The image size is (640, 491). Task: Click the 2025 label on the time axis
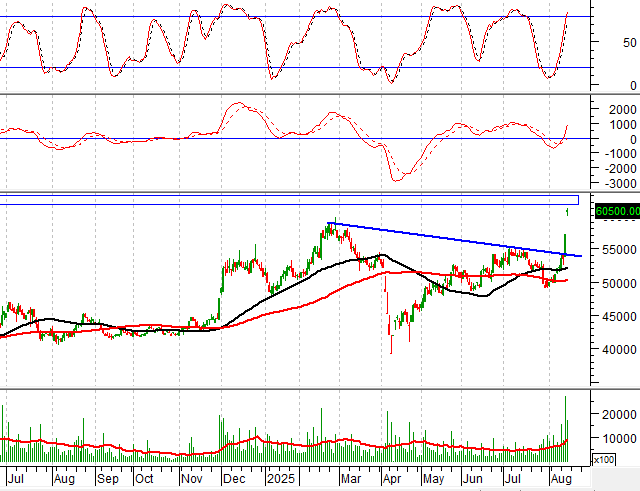point(278,479)
